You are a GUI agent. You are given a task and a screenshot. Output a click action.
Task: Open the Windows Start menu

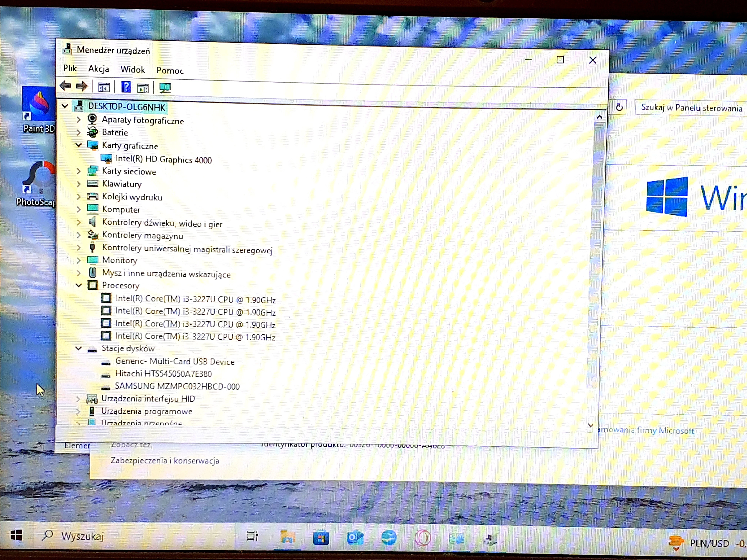(x=16, y=535)
